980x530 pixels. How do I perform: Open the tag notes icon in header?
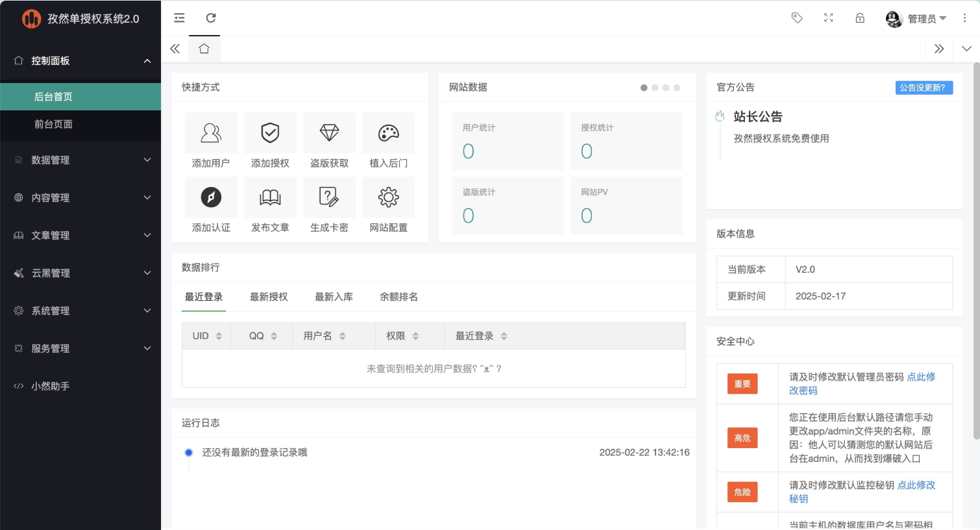click(x=797, y=18)
